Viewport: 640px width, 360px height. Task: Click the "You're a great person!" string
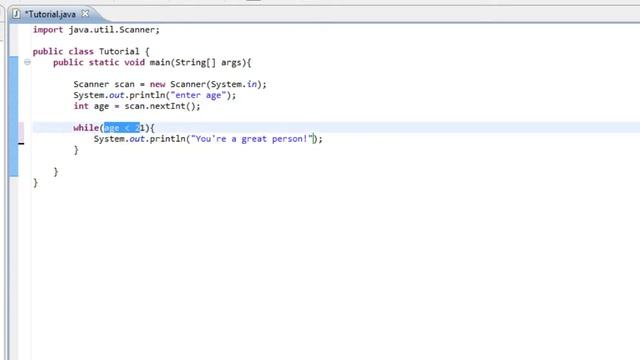click(252, 139)
